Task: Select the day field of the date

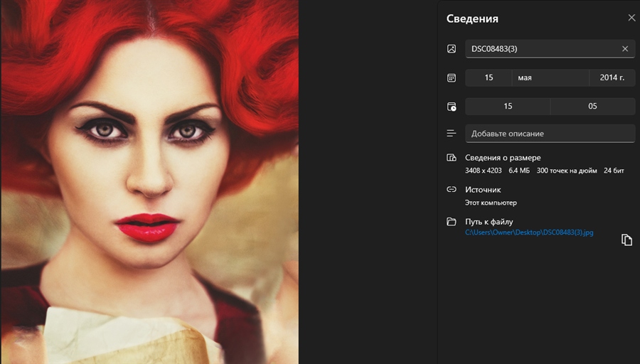Action: click(x=489, y=77)
